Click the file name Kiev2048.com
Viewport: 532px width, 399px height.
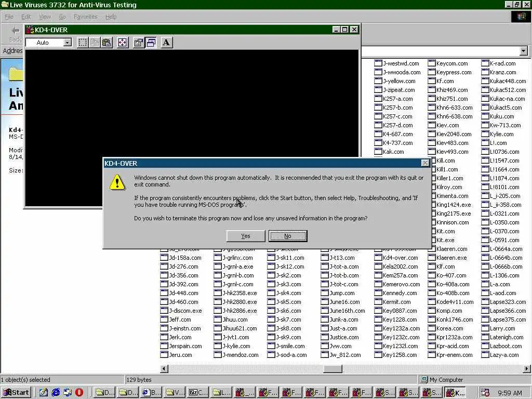(x=454, y=134)
